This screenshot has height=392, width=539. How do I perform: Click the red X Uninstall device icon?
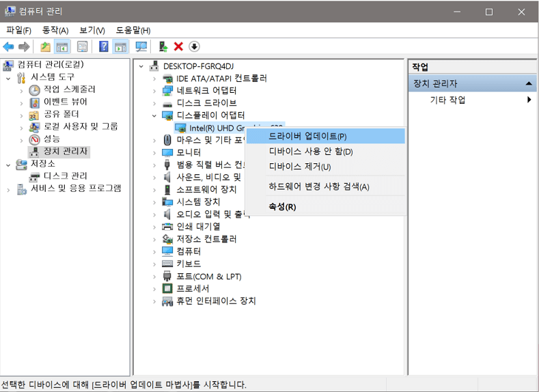click(x=178, y=46)
